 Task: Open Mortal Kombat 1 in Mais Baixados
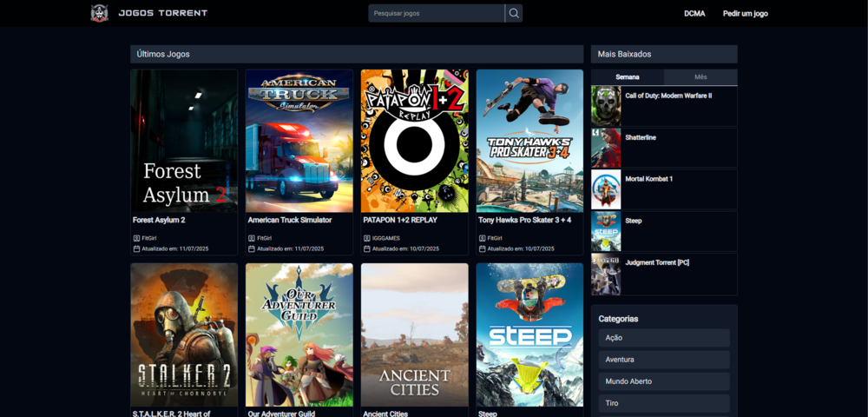click(x=664, y=189)
